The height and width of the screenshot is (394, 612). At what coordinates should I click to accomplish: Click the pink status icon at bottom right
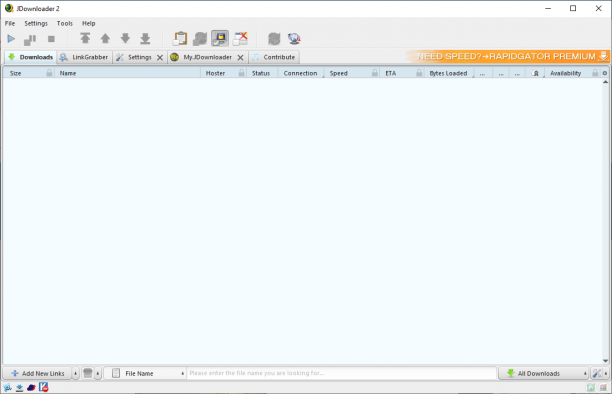click(x=603, y=387)
